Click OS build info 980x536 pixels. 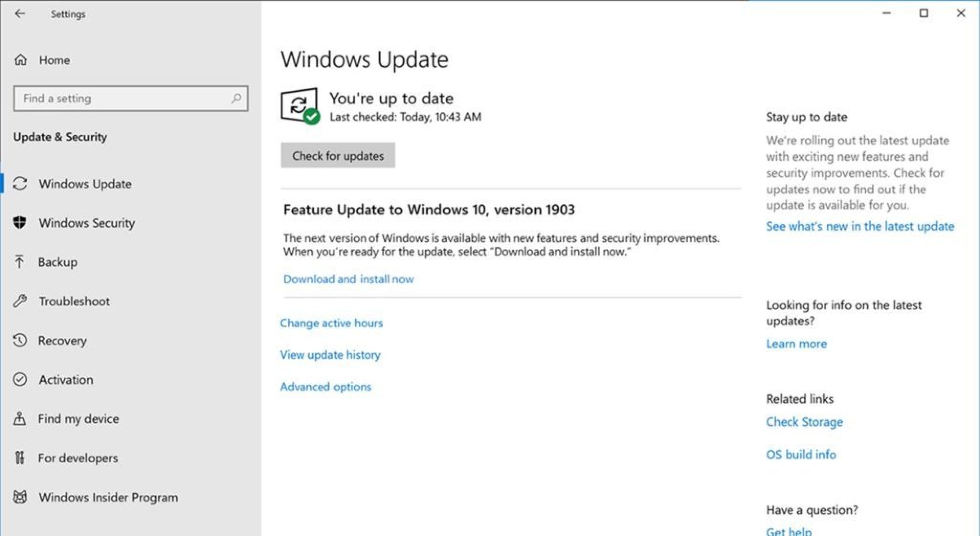(x=801, y=455)
